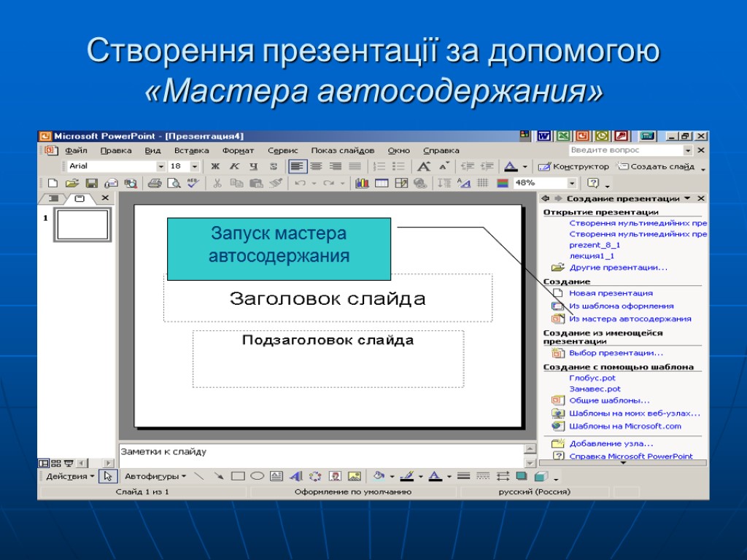The image size is (747, 560).
Task: Click the Fill Color paint bucket swatch
Action: coord(379,476)
